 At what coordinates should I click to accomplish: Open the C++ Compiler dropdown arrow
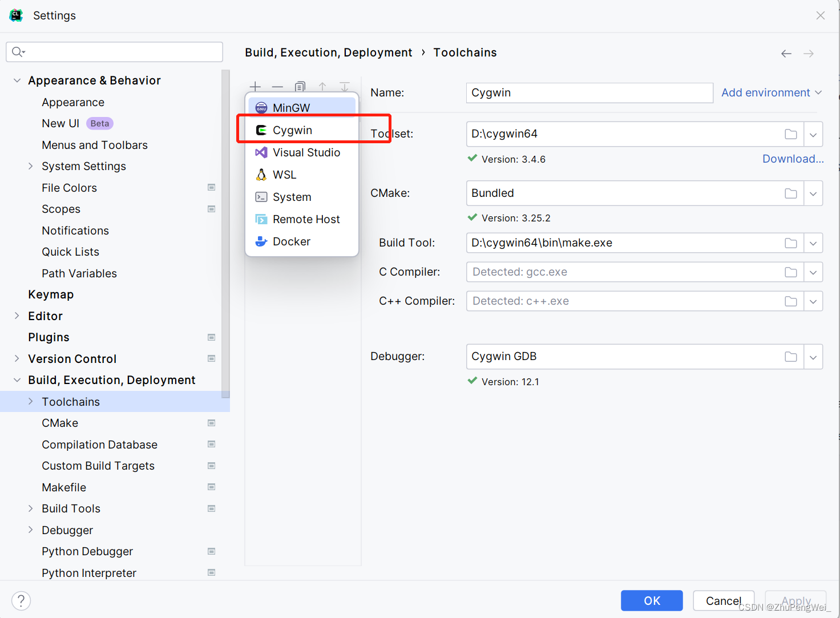coord(813,301)
